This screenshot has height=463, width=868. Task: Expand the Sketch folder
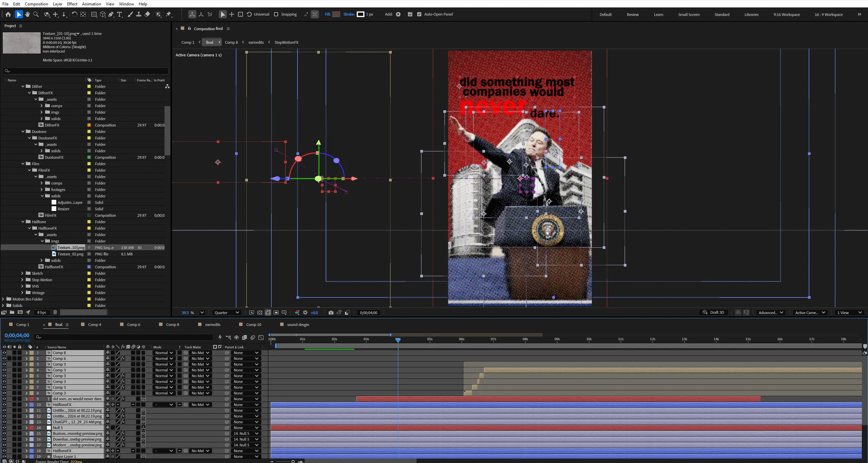pyautogui.click(x=22, y=273)
